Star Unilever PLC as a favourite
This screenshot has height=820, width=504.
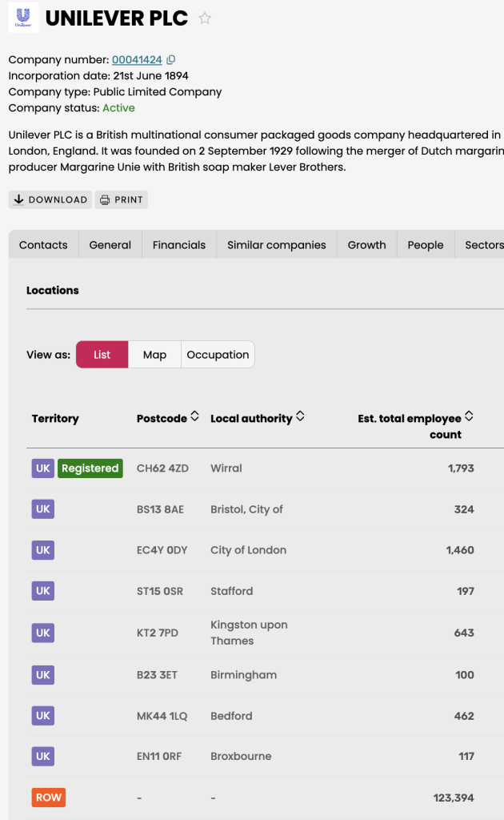pyautogui.click(x=205, y=18)
